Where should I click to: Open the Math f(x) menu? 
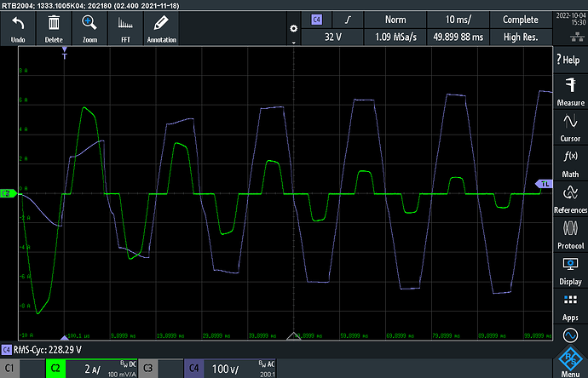pos(570,163)
